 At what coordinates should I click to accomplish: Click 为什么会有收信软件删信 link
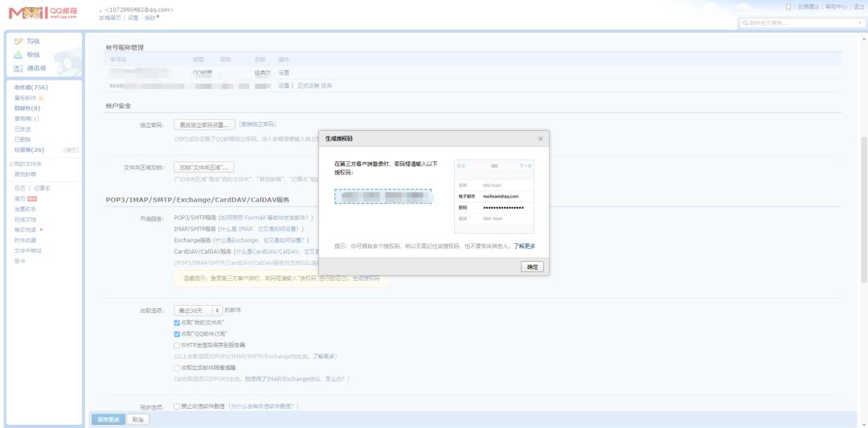(261, 406)
